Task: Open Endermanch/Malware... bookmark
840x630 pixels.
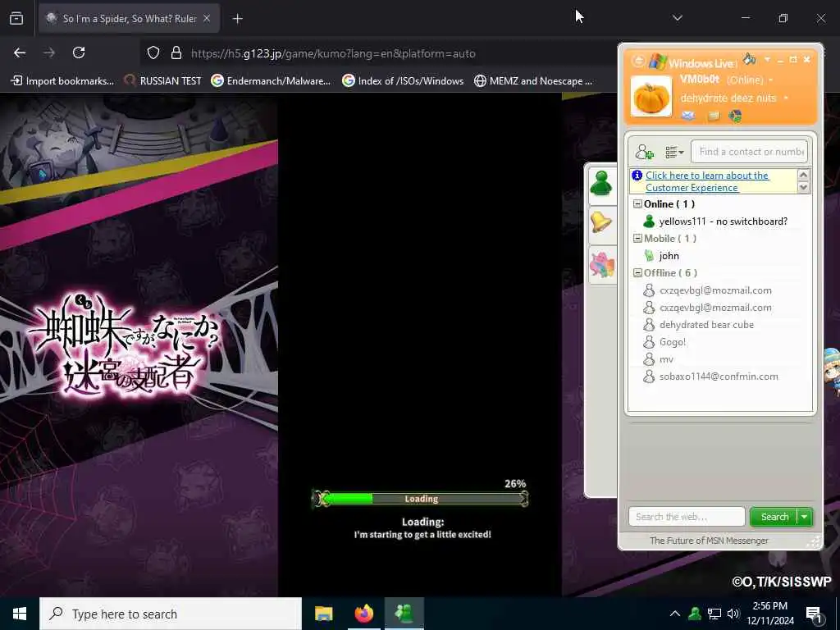Action: click(271, 81)
